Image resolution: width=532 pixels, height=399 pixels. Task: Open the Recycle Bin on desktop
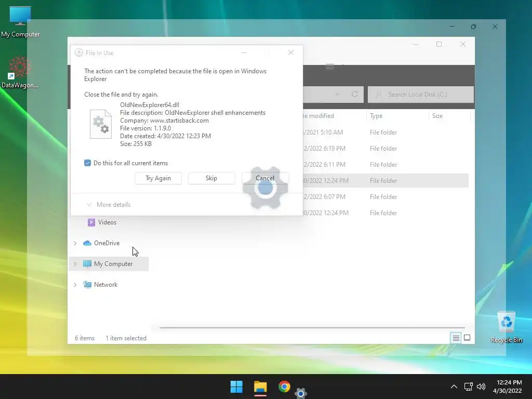pyautogui.click(x=506, y=327)
